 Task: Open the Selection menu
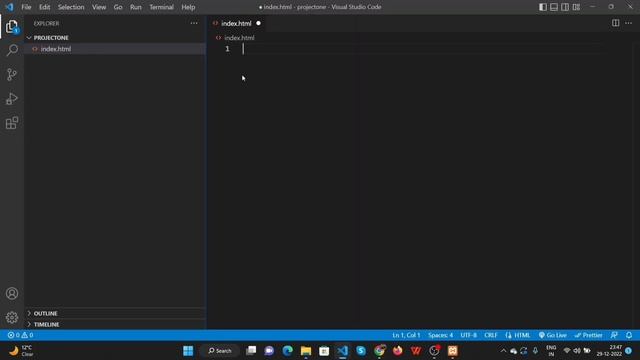tap(71, 7)
